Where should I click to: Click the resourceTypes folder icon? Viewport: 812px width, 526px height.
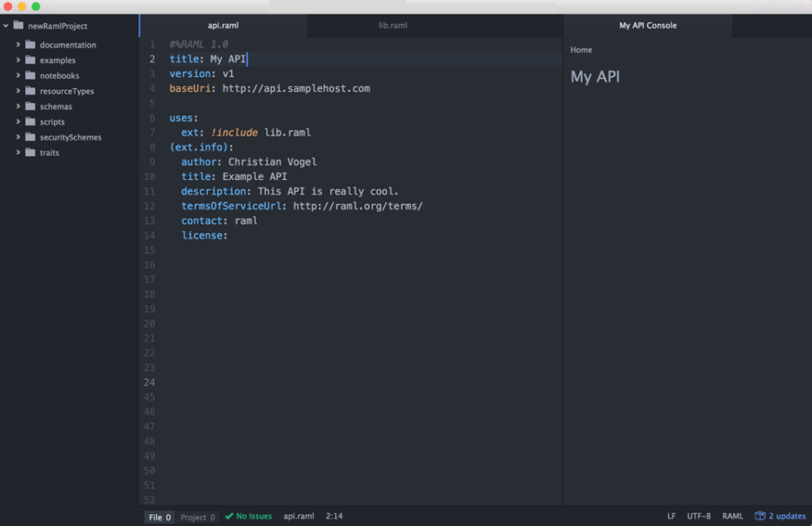point(31,90)
